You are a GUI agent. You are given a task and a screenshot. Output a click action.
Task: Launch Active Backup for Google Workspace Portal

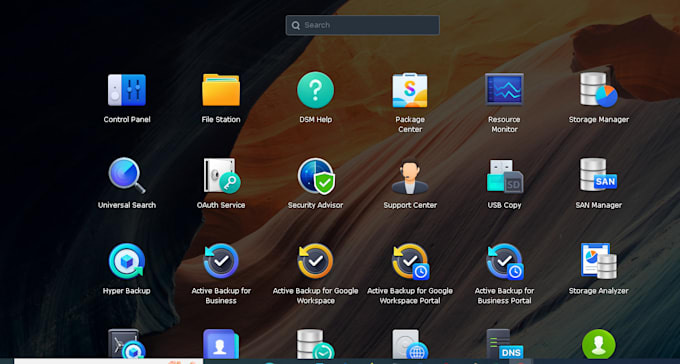[x=411, y=261]
